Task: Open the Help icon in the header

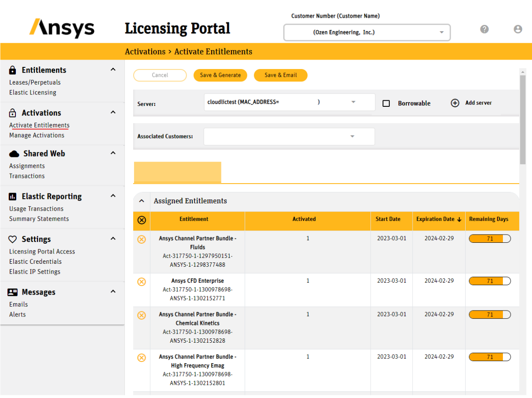Action: 484,29
